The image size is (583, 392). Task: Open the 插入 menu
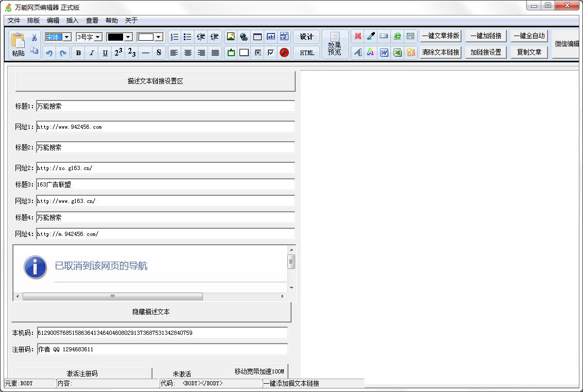click(x=73, y=21)
